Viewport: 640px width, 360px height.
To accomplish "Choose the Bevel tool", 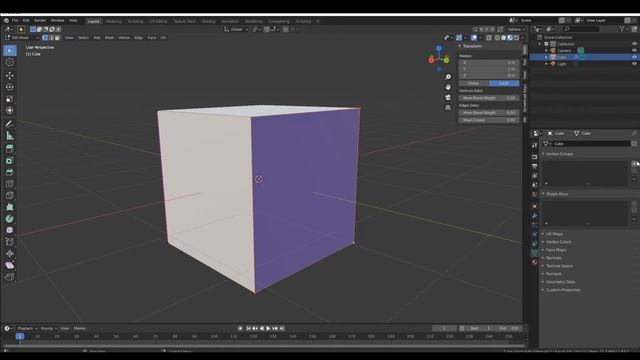I will pos(10,172).
